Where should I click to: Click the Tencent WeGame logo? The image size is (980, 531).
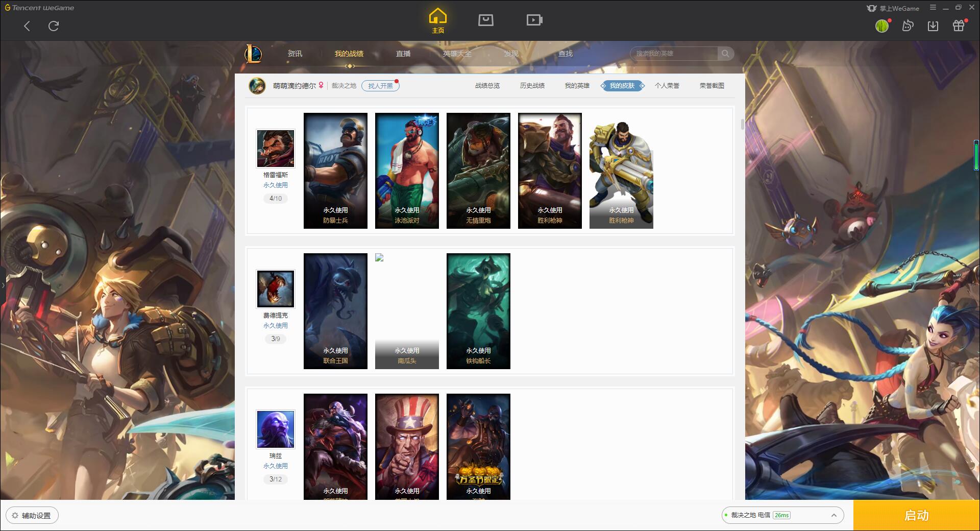(40, 8)
